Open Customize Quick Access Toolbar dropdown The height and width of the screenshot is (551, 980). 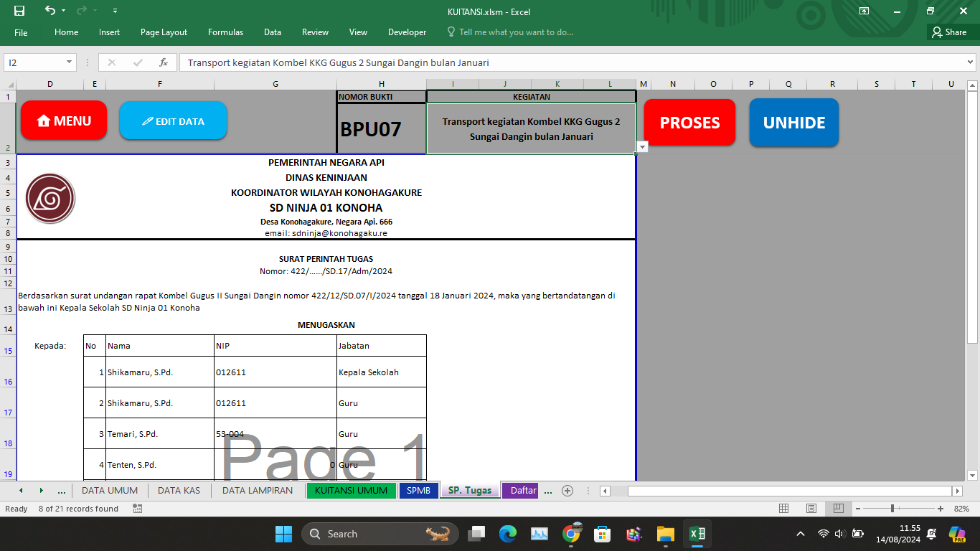(116, 11)
